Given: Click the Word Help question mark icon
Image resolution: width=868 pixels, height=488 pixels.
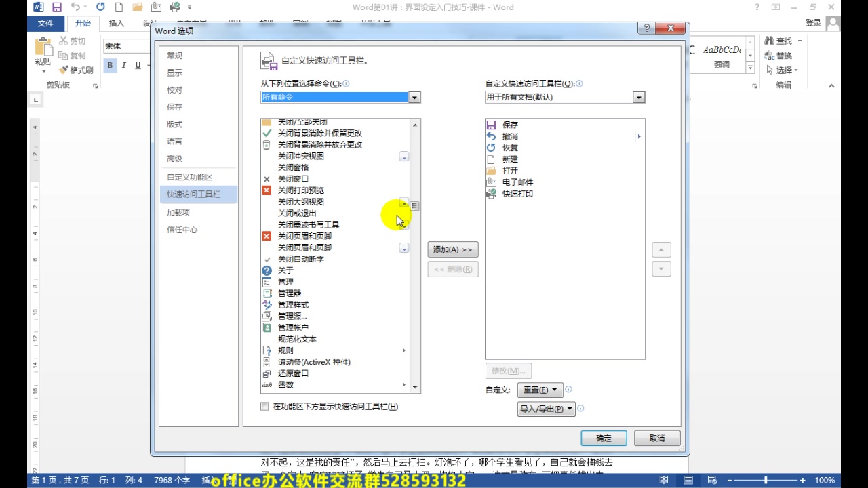Looking at the screenshot, I should coord(757,7).
